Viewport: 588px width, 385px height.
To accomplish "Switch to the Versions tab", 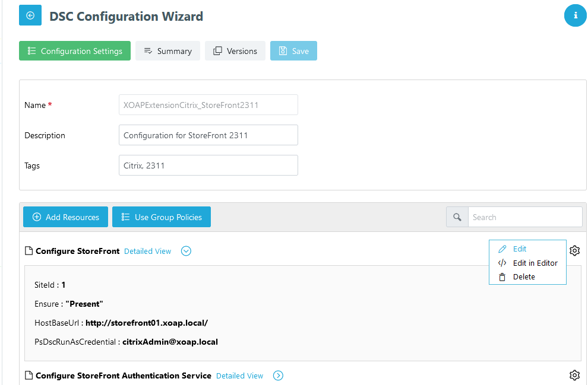I will click(235, 51).
